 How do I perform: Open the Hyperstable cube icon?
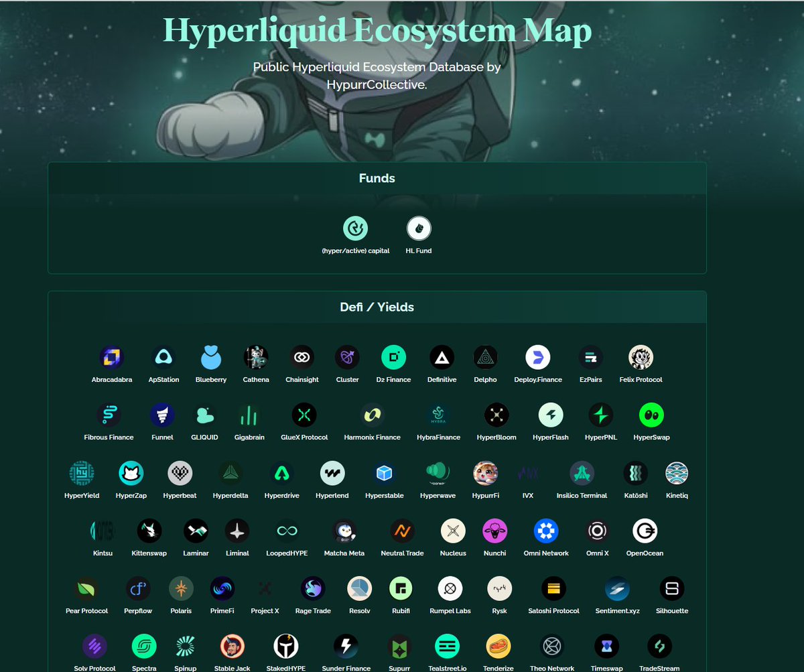click(x=385, y=474)
